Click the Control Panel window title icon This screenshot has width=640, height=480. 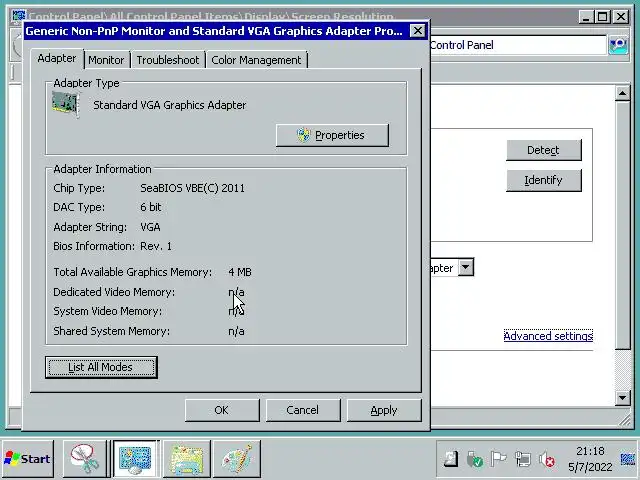coord(18,16)
